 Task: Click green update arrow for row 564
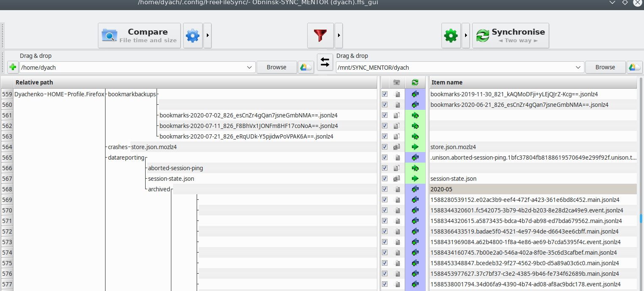(415, 147)
